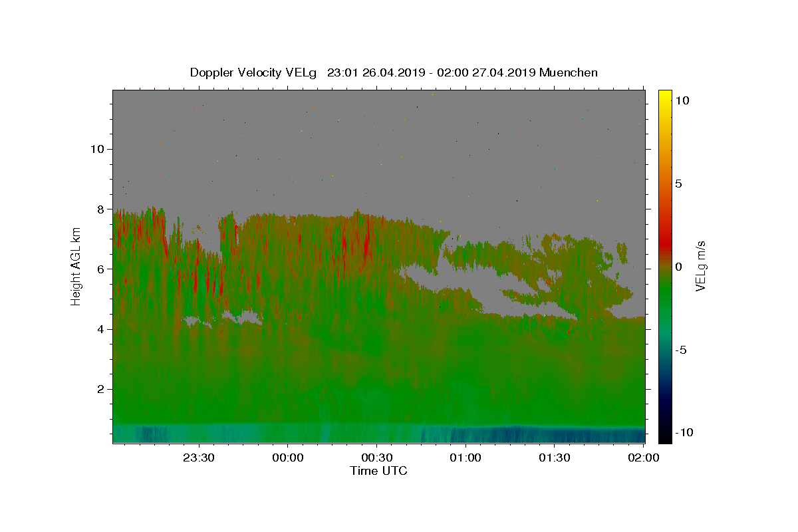This screenshot has height=532, width=798.
Task: Click the 01:30 time tick label
Action: pyautogui.click(x=554, y=458)
